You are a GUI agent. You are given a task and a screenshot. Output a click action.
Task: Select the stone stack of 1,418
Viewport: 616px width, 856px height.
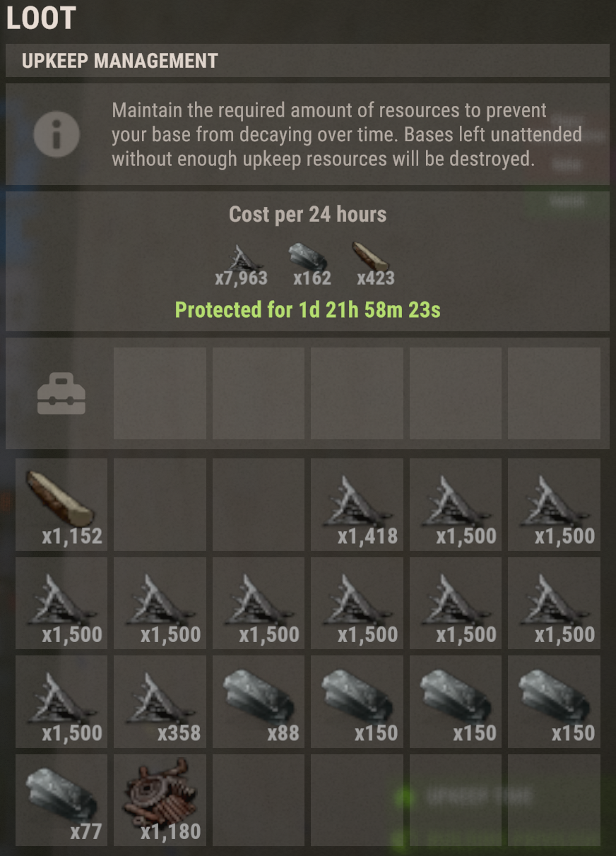[357, 504]
